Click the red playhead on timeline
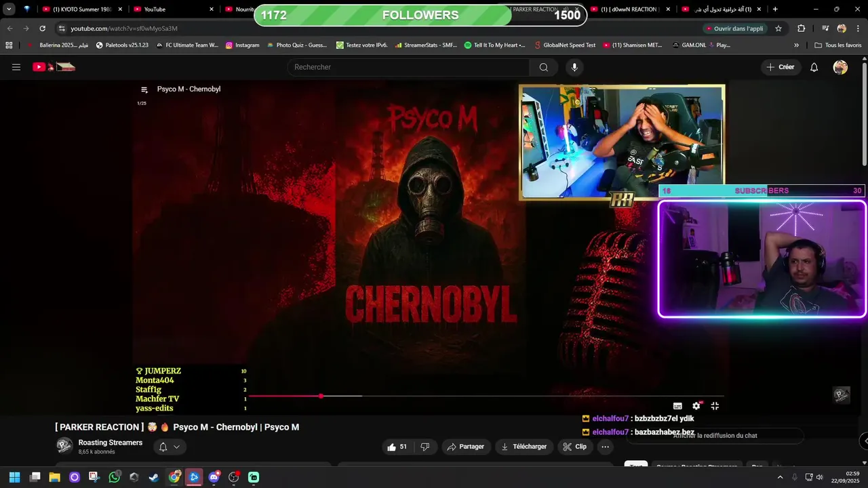The image size is (868, 488). coord(321,396)
